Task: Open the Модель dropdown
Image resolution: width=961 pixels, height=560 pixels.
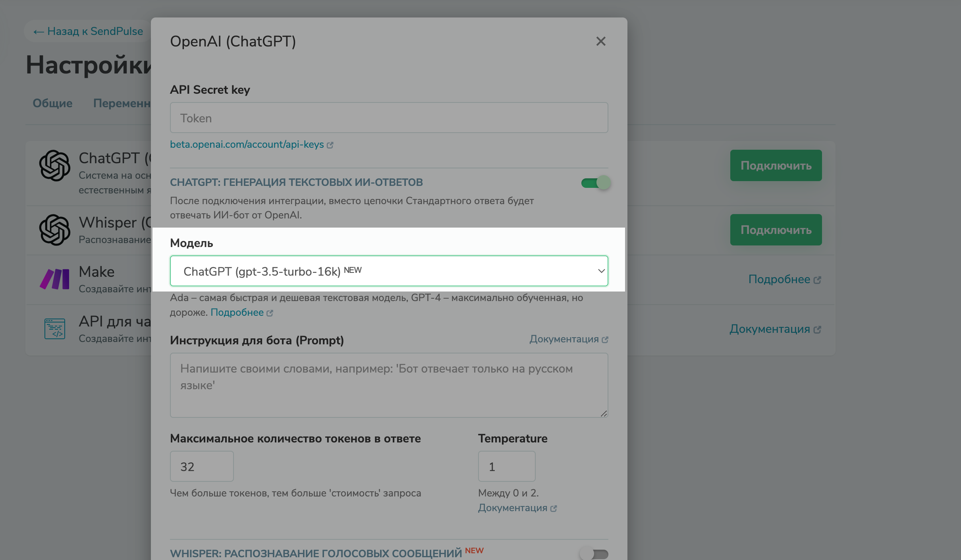Action: pos(389,271)
